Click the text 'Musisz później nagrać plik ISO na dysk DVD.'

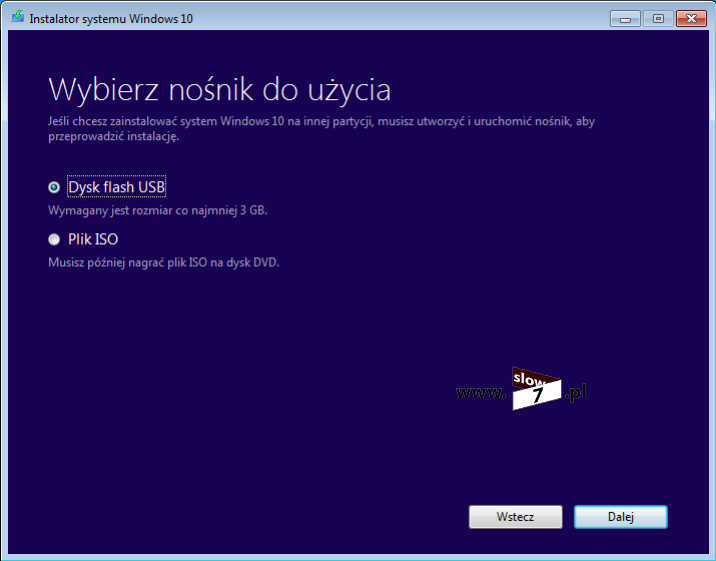click(163, 262)
